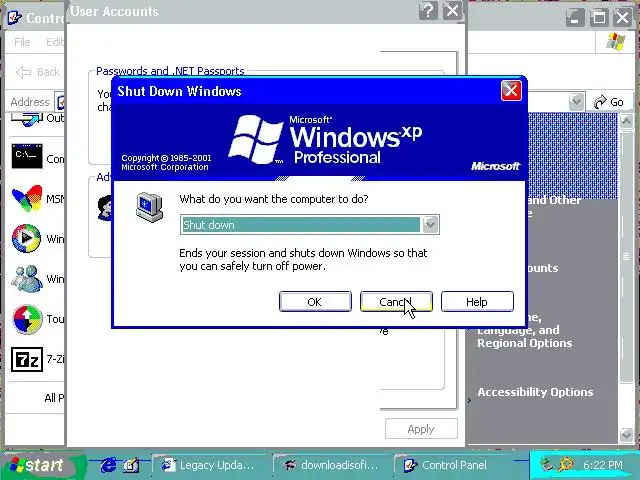Open the Edit menu in Control Panel

(55, 42)
